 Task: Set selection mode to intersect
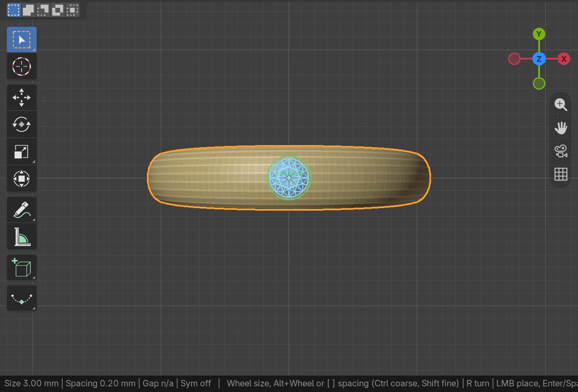(72, 10)
